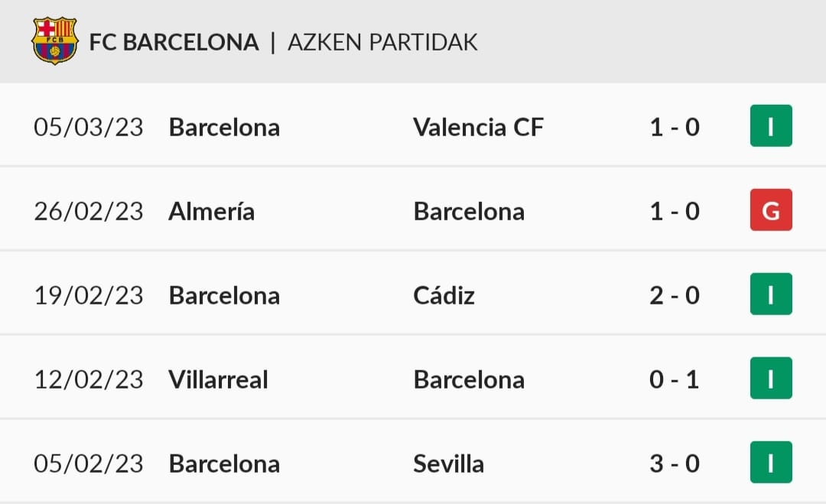Click the green I badge for Cádiz match
This screenshot has height=504, width=826.
click(x=771, y=294)
